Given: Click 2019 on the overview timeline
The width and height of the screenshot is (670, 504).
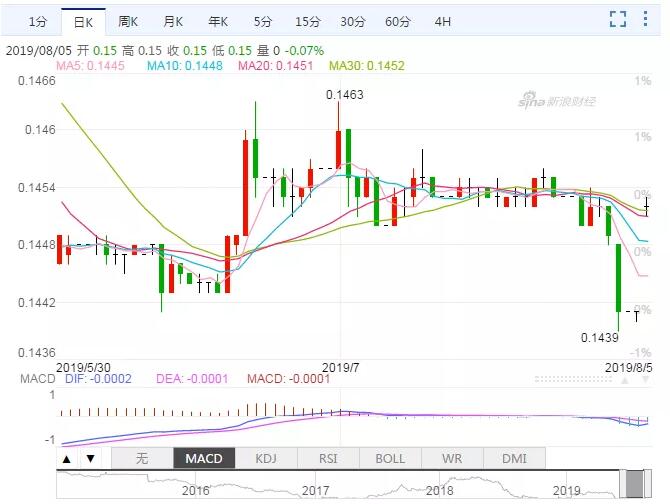Looking at the screenshot, I should [566, 490].
